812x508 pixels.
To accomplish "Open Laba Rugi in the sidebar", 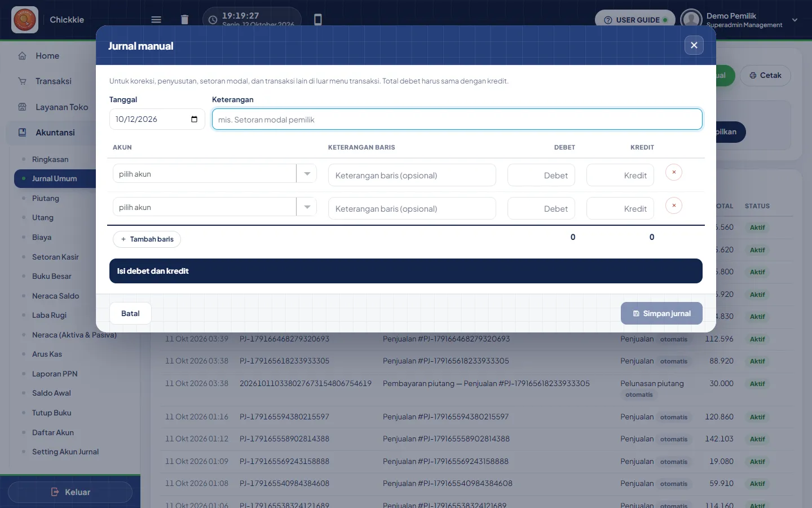I will pyautogui.click(x=49, y=316).
